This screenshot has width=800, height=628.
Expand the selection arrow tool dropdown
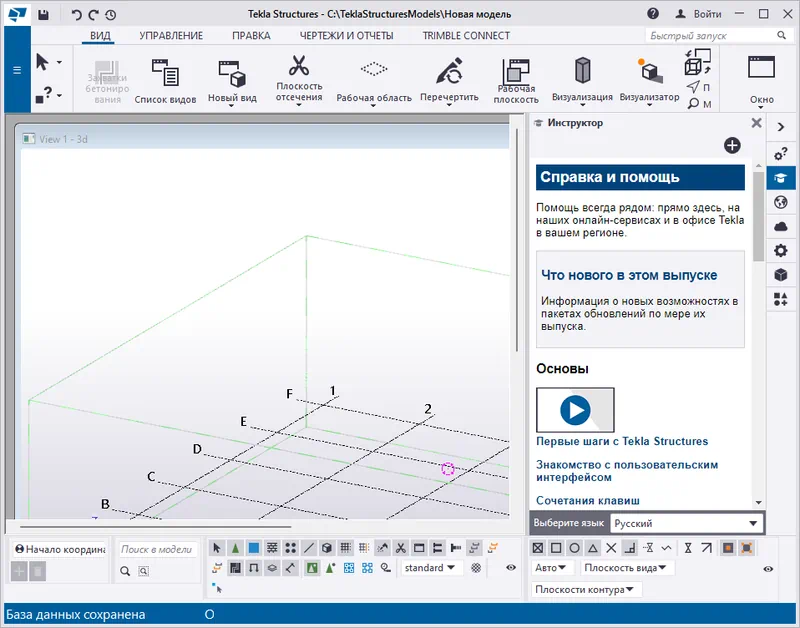[x=59, y=62]
